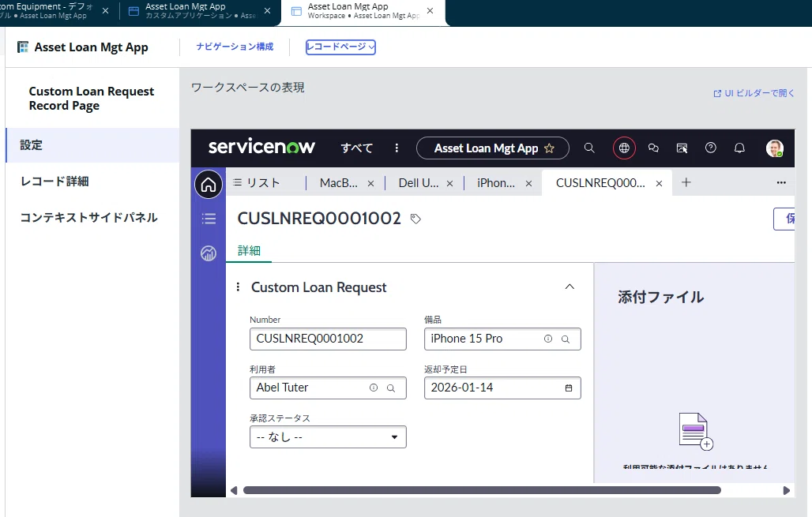The height and width of the screenshot is (517, 812).
Task: Click the plus icon to add new tab
Action: point(686,182)
